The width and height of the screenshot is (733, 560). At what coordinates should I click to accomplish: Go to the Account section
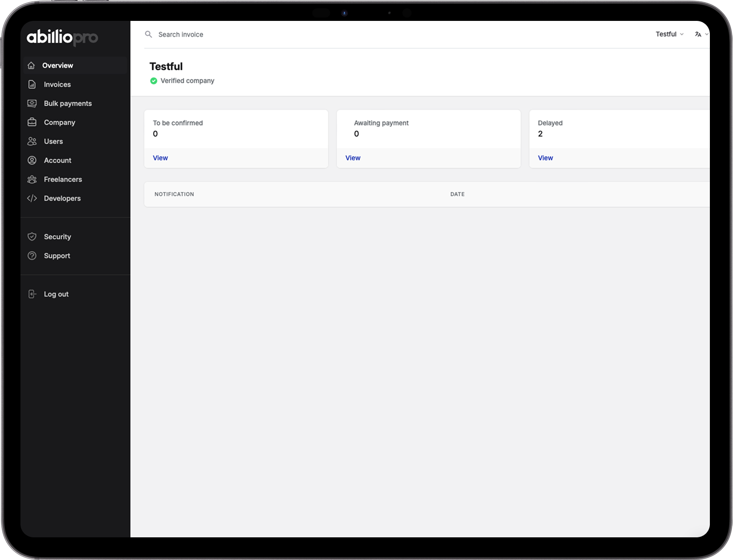57,160
